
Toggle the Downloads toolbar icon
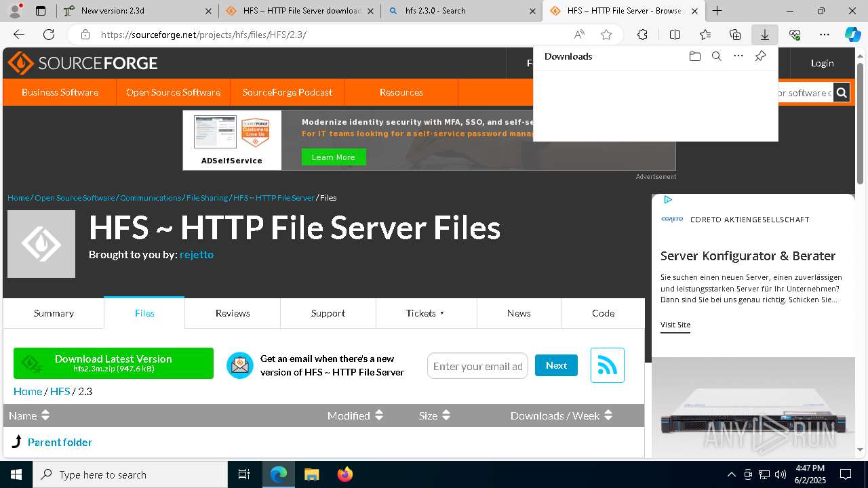[x=764, y=35]
